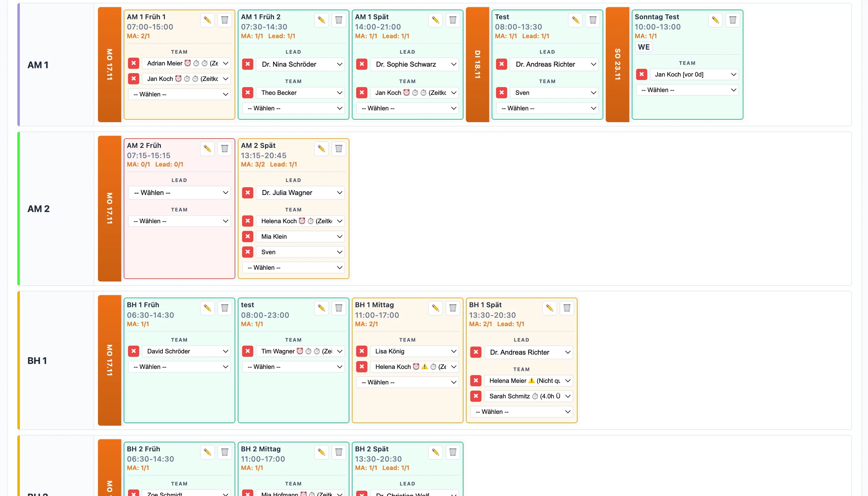Open the Lisa König team dropdown
The width and height of the screenshot is (868, 496).
pos(414,351)
